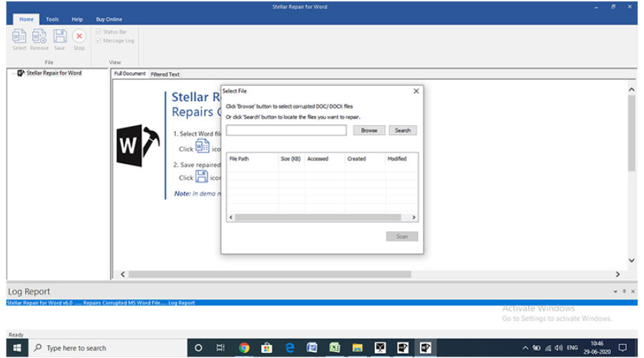
Task: Click the Cortana circle icon
Action: pos(198,348)
